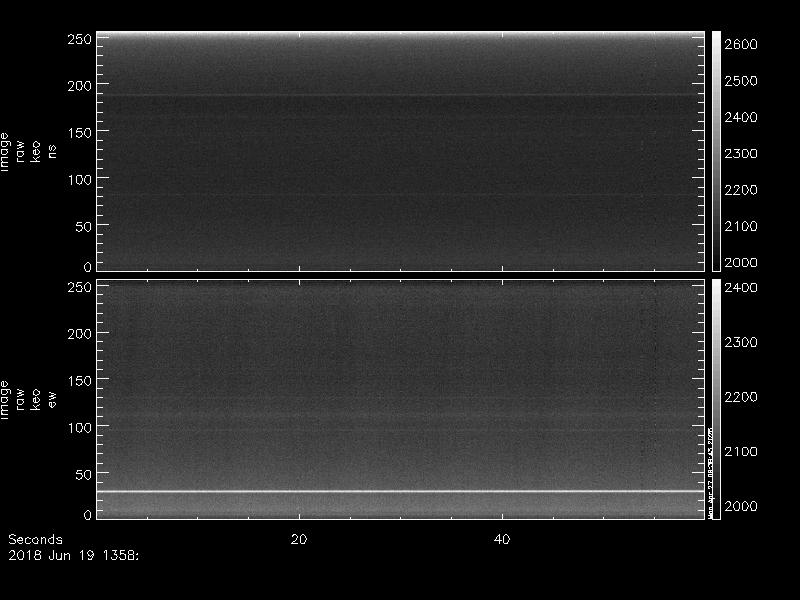Click the 'ew' label beside the bottom panel
The image size is (800, 600).
[x=52, y=399]
